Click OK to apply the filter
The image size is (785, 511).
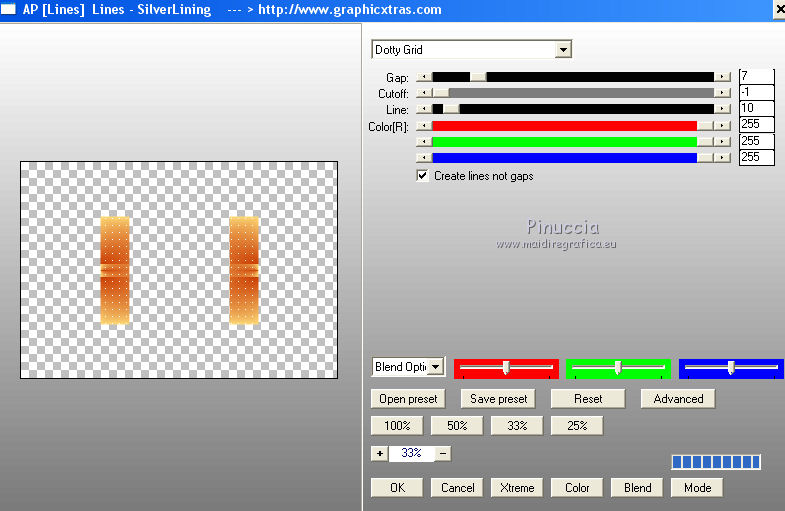coord(397,487)
